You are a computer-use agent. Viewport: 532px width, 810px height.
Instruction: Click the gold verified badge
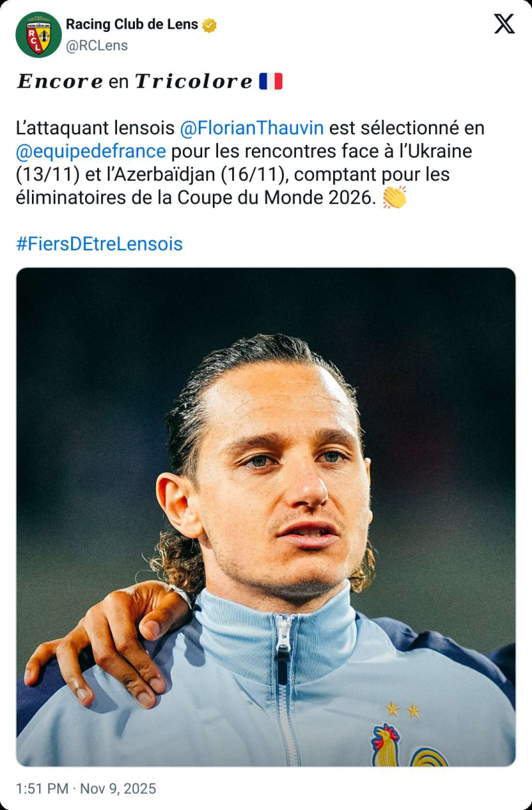[210, 25]
